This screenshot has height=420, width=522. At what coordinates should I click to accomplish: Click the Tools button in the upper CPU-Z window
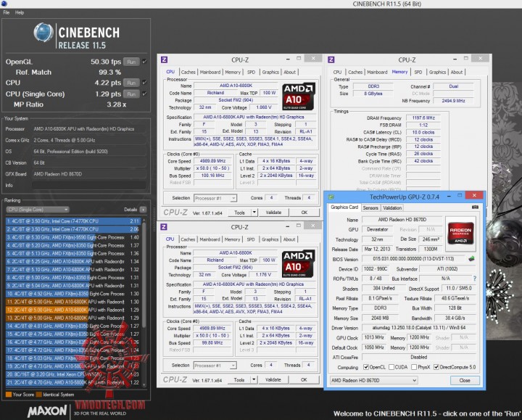click(x=239, y=213)
